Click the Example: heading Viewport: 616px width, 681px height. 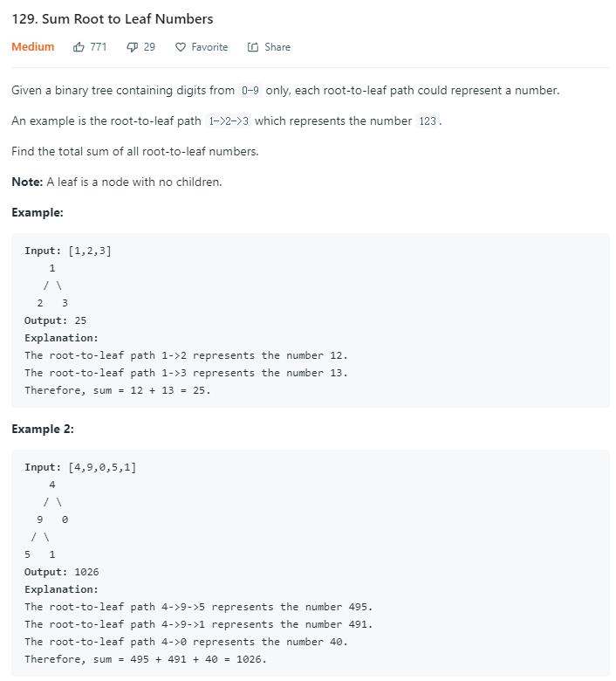(x=38, y=212)
